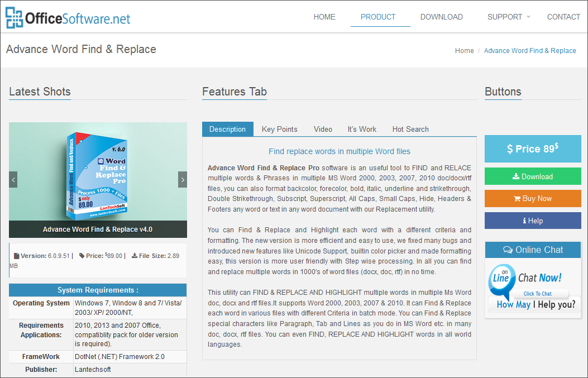Click the Version file icon

click(x=17, y=256)
